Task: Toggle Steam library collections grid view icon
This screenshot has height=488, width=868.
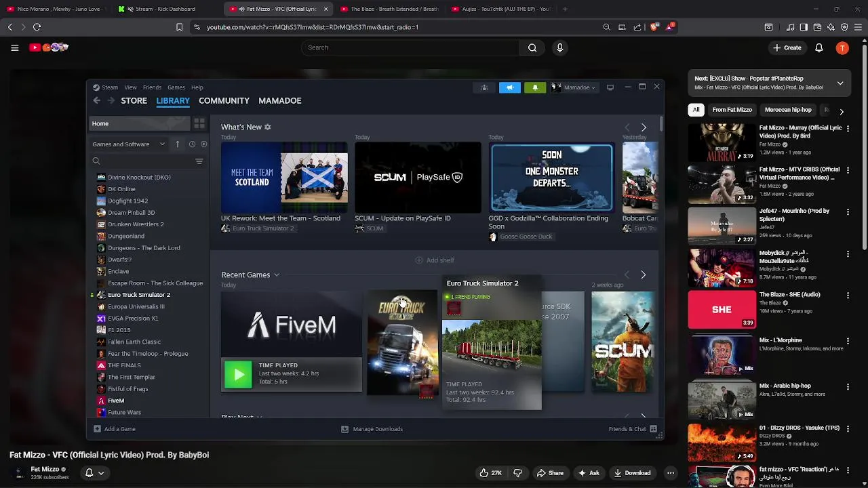Action: 199,123
